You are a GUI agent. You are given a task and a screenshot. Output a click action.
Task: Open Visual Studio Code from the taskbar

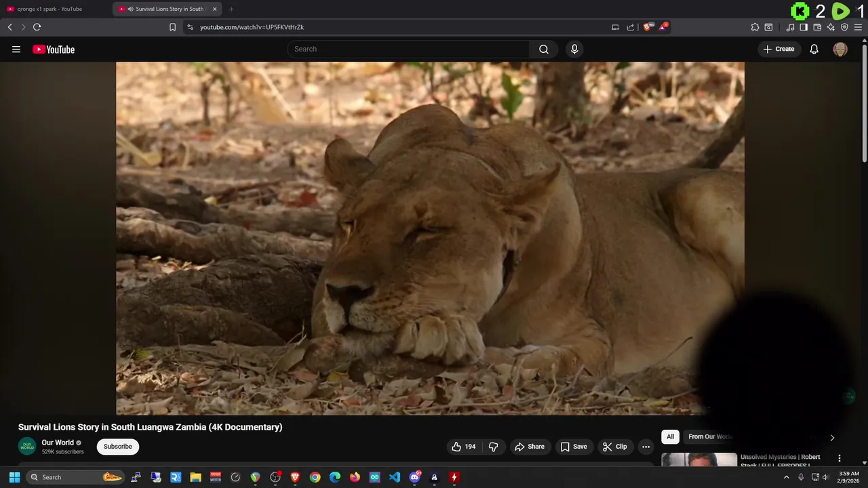click(395, 477)
